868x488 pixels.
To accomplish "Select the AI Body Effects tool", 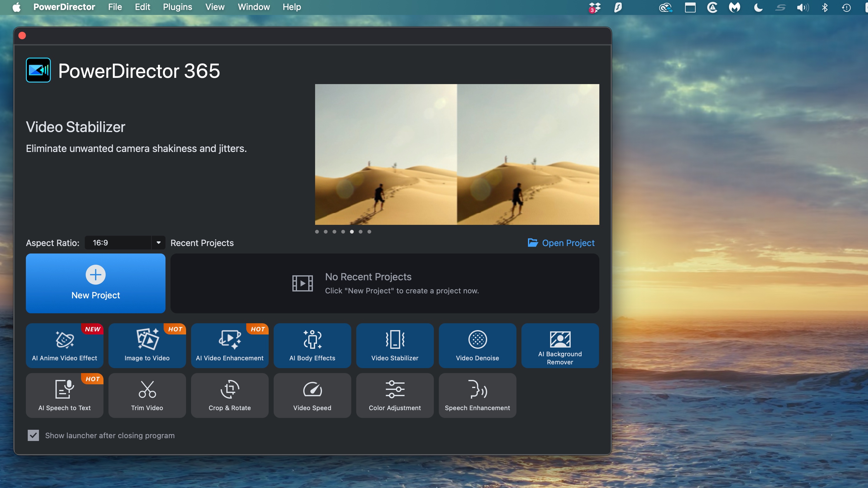I will coord(312,346).
